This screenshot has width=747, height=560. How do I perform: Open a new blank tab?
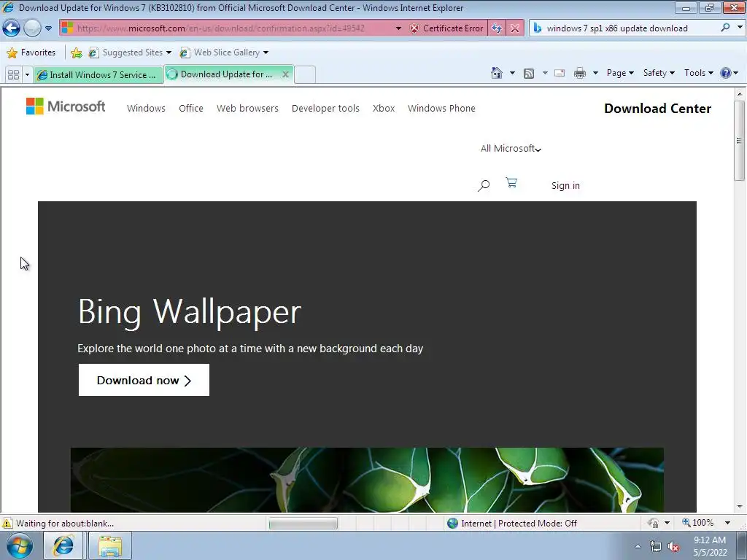305,75
